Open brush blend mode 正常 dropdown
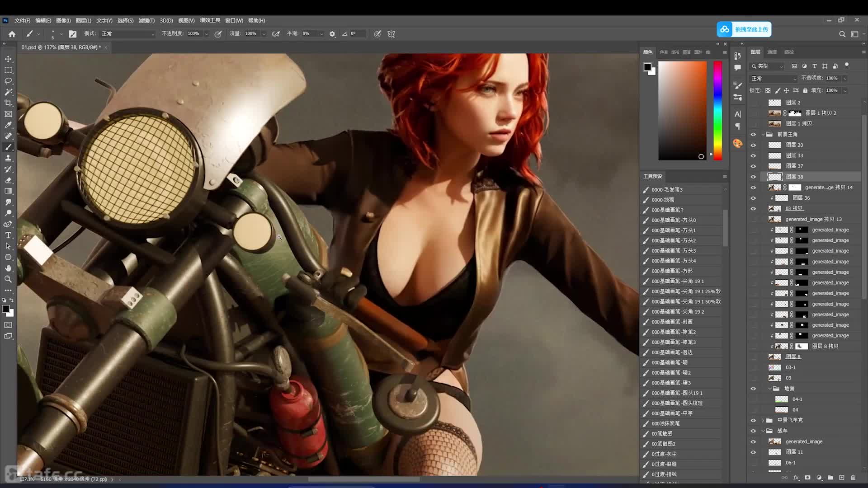 [x=127, y=34]
